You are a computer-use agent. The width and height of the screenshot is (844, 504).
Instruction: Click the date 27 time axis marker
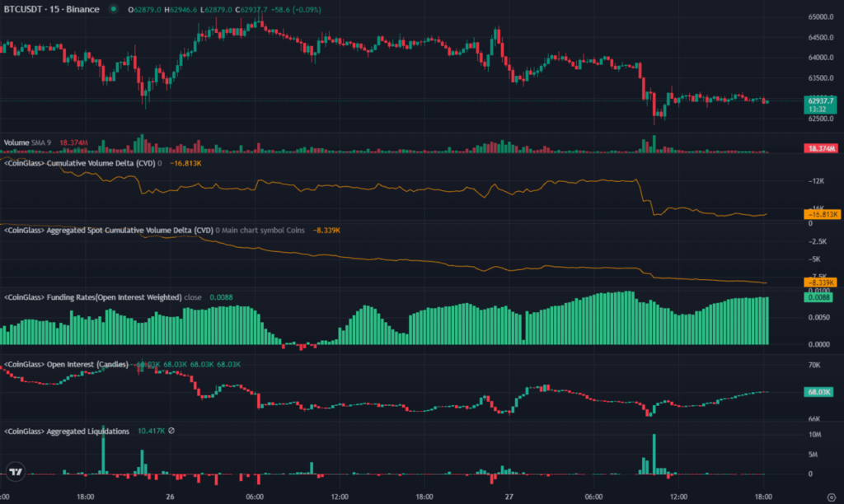click(x=509, y=497)
